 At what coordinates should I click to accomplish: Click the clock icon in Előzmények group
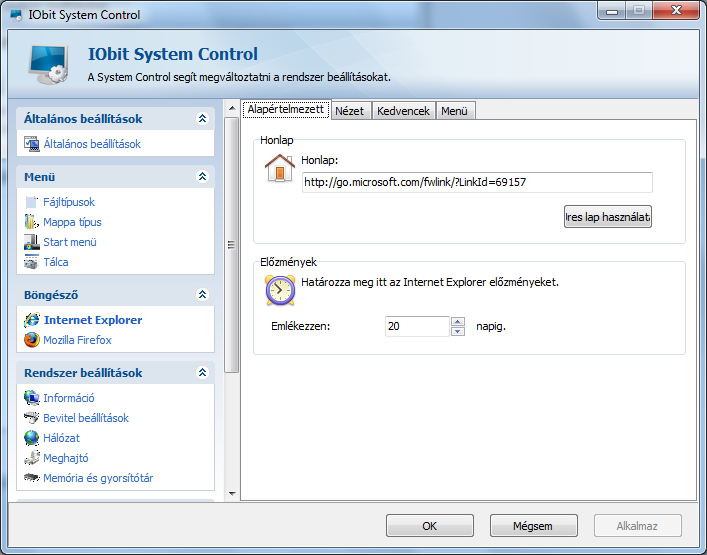[280, 290]
